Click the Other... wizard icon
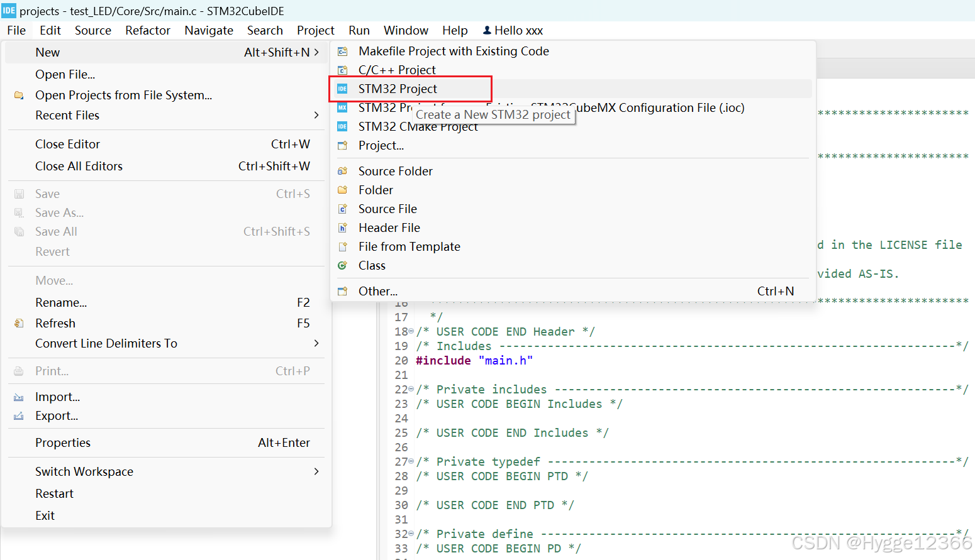The image size is (975, 560). pos(342,291)
